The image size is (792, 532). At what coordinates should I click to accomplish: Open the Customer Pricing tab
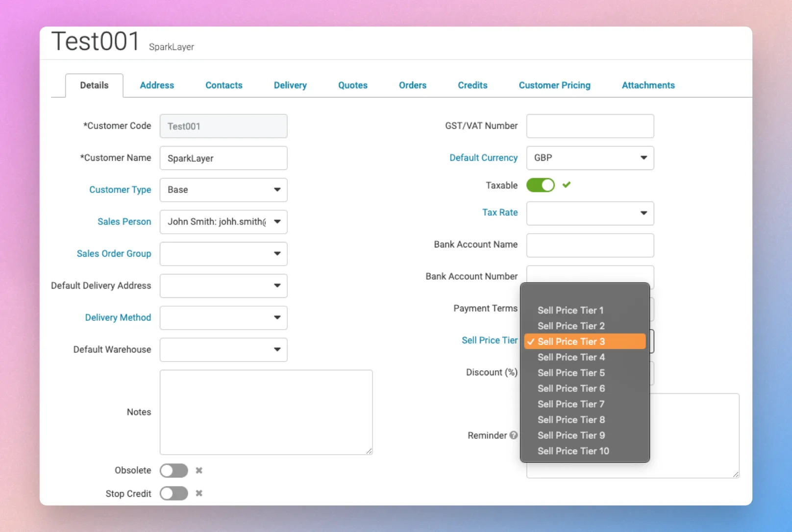tap(555, 85)
